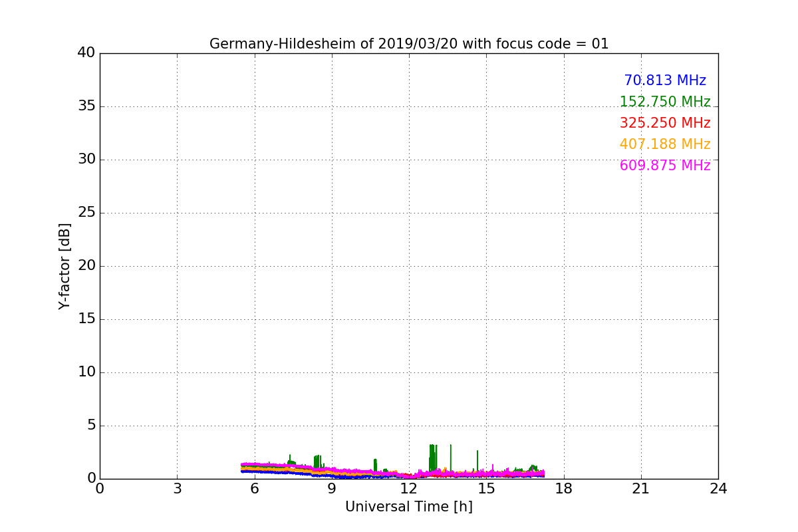The height and width of the screenshot is (532, 798).
Task: Click the x-axis tick label 12
Action: (409, 488)
